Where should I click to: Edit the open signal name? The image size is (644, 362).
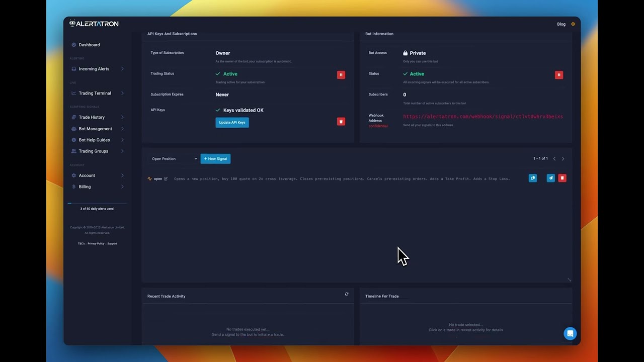point(166,178)
